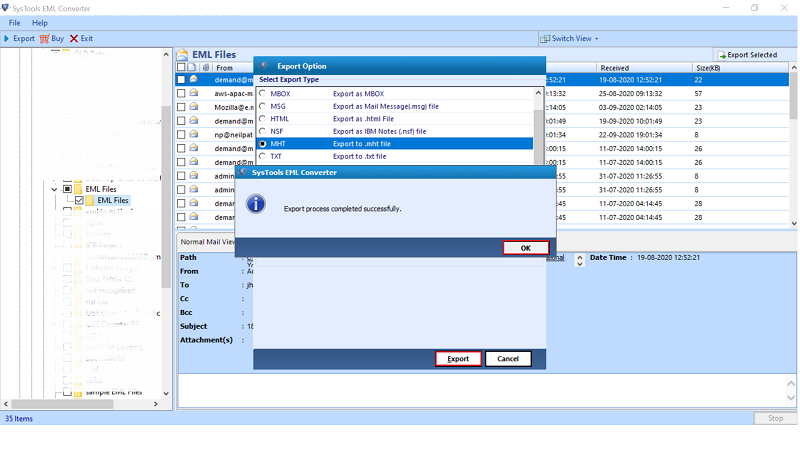The image size is (800, 450).
Task: Select the MBOX radio button
Action: tap(262, 93)
